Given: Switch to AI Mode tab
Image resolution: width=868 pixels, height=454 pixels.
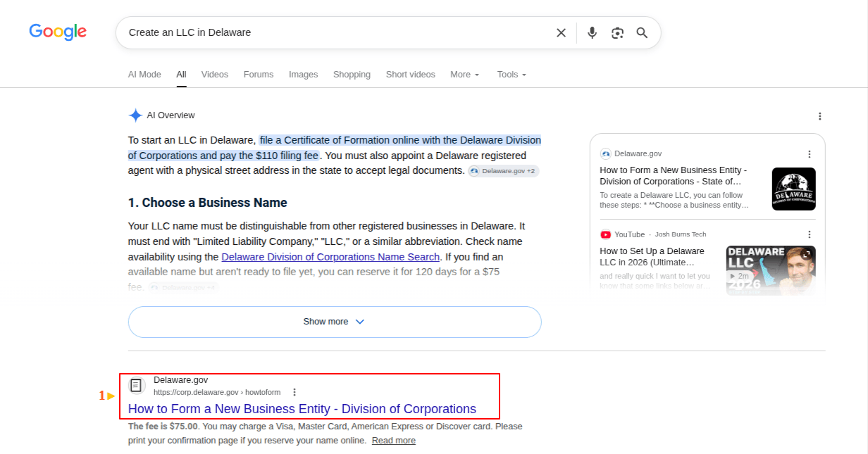Looking at the screenshot, I should coord(144,75).
